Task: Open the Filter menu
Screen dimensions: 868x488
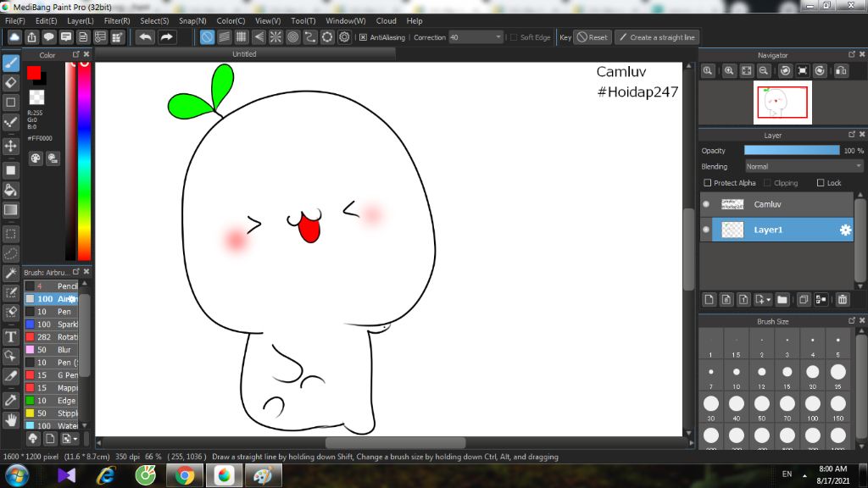Action: tap(117, 21)
